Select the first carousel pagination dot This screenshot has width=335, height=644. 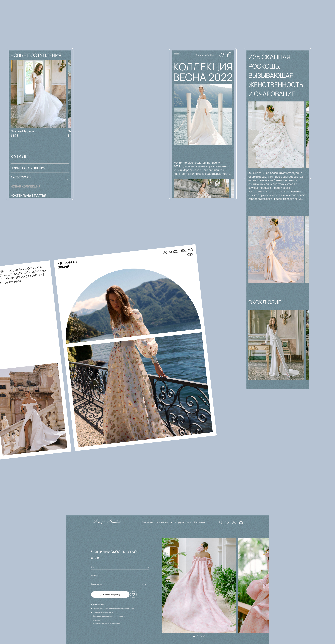[194, 636]
